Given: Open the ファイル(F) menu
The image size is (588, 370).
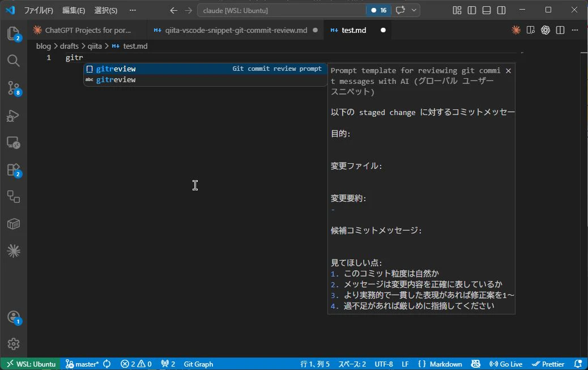Looking at the screenshot, I should [x=39, y=11].
